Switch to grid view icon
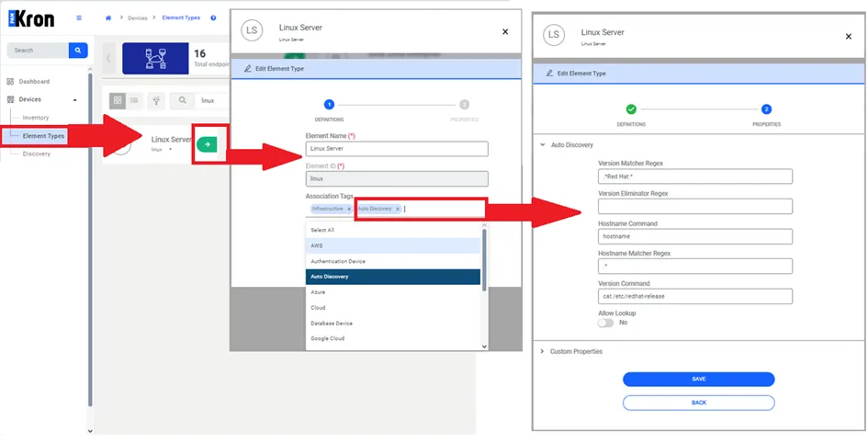Viewport: 868px width, 444px height. point(118,100)
